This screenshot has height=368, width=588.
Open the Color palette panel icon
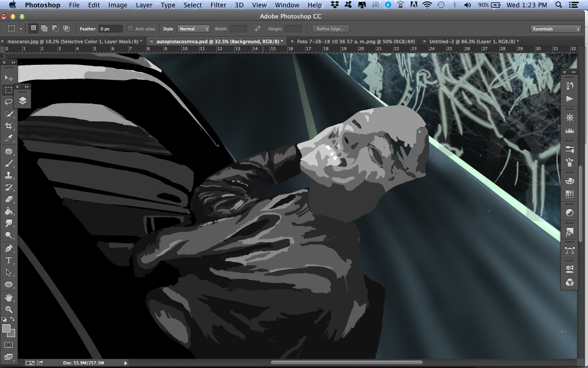(570, 181)
